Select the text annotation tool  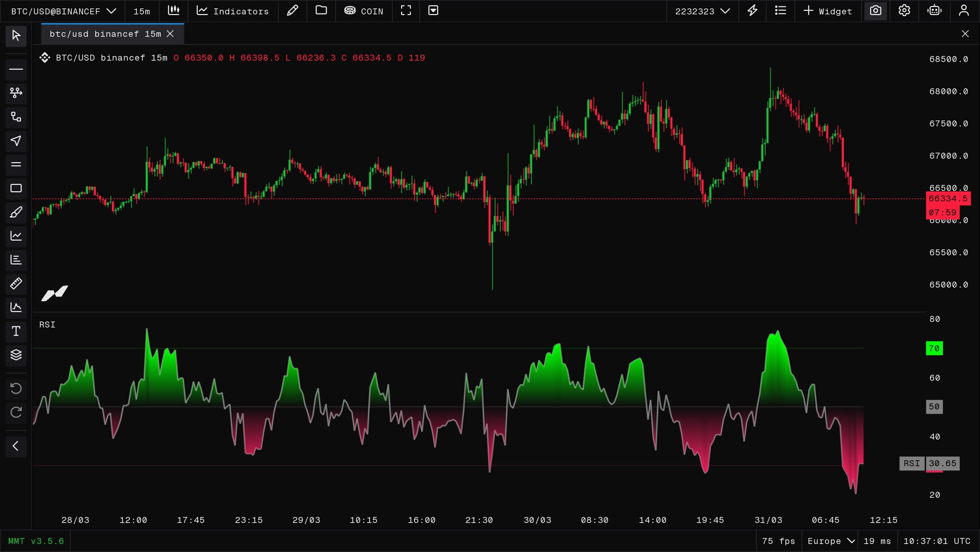(16, 331)
